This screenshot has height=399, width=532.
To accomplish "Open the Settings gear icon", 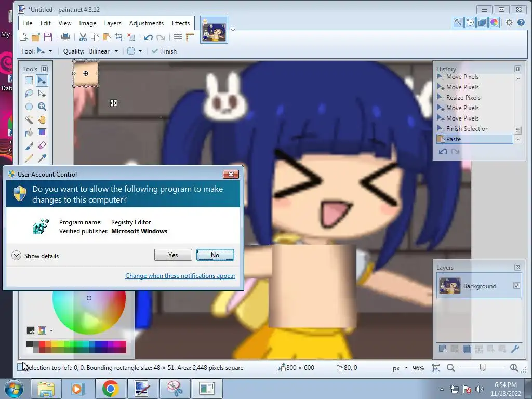I will (x=509, y=22).
